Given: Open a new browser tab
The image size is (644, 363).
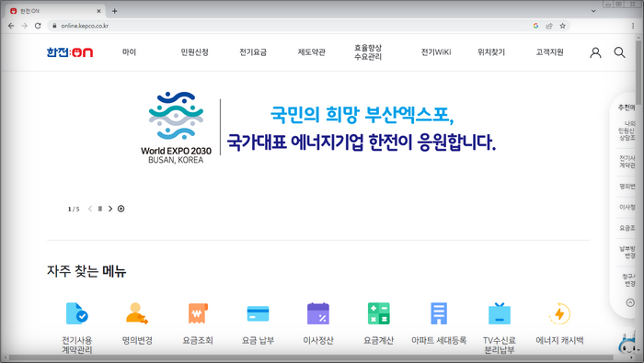Looking at the screenshot, I should tap(115, 11).
